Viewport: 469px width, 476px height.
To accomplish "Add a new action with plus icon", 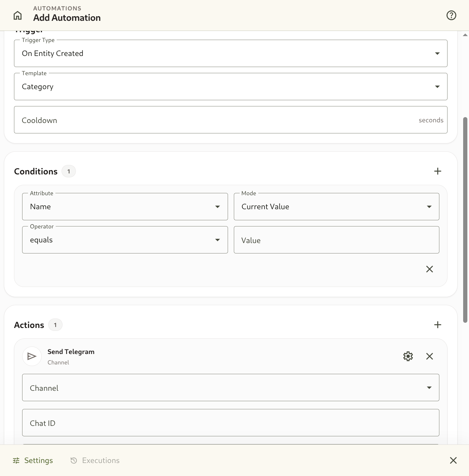I will (438, 325).
